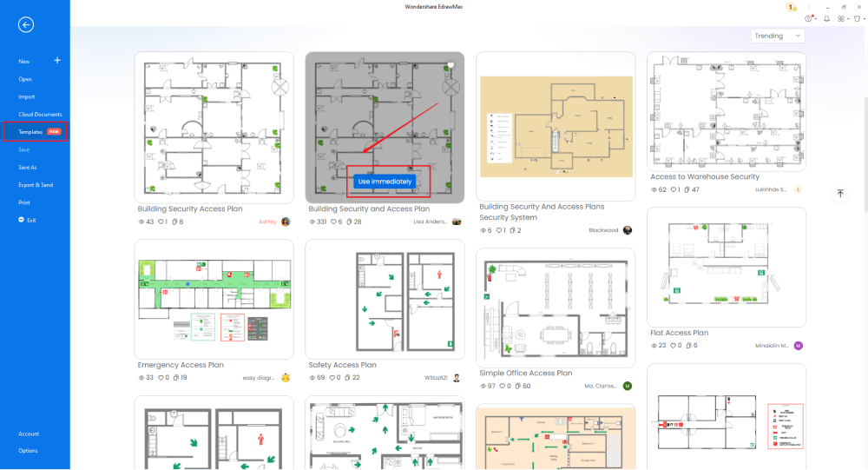Select Export & Send in the sidebar

click(x=36, y=185)
